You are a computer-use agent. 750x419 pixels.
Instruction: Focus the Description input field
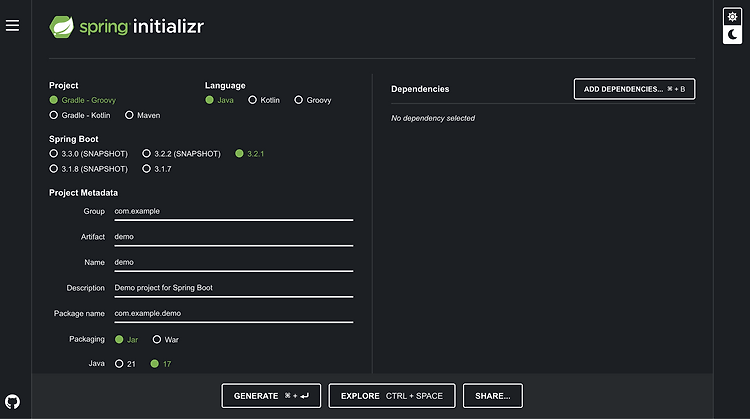pyautogui.click(x=233, y=288)
